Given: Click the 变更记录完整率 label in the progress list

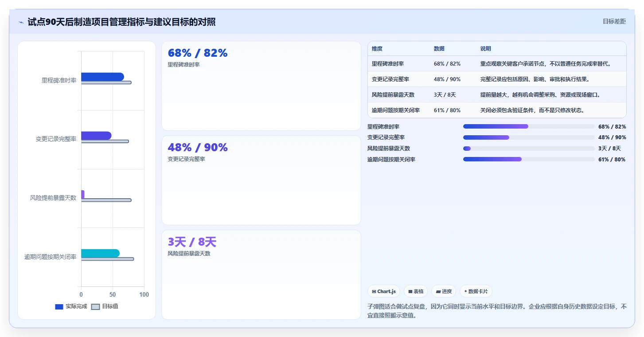Looking at the screenshot, I should 386,137.
